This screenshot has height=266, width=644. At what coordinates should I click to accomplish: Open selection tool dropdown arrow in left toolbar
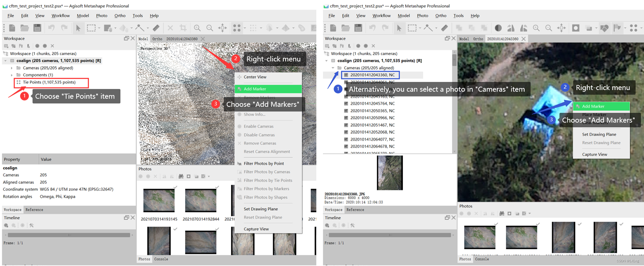99,28
